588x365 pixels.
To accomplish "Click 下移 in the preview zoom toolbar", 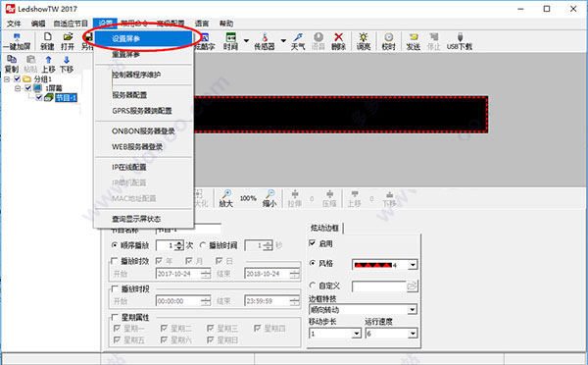I will point(389,198).
